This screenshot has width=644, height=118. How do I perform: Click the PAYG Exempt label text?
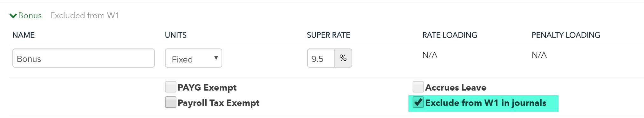click(x=207, y=87)
